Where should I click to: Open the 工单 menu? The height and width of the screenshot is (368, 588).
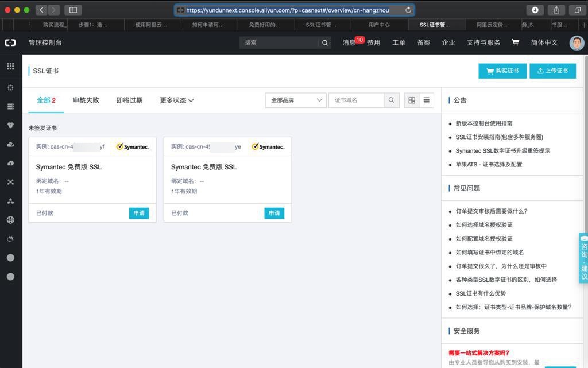coord(399,42)
